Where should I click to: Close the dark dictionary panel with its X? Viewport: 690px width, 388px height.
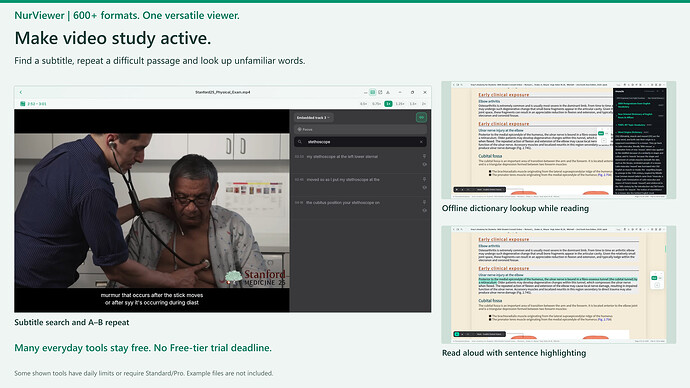[x=662, y=91]
